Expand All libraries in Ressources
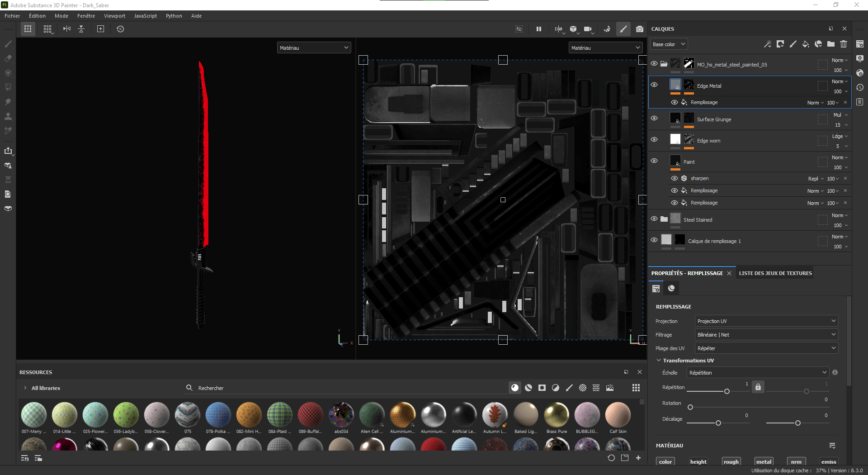The height and width of the screenshot is (475, 868). [x=25, y=388]
